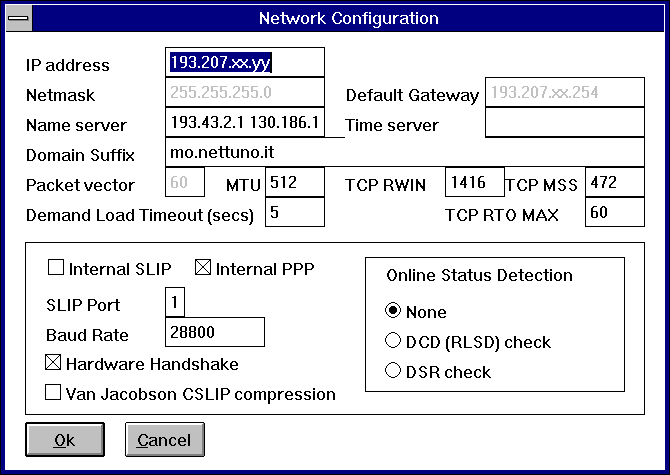Click the Time server field
Image resolution: width=670 pixels, height=475 pixels.
[x=564, y=123]
